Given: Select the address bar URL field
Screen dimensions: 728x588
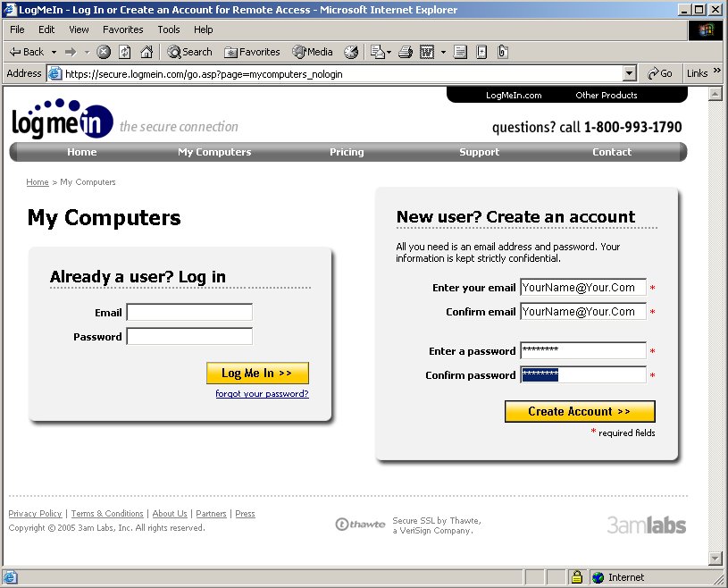Looking at the screenshot, I should [343, 74].
